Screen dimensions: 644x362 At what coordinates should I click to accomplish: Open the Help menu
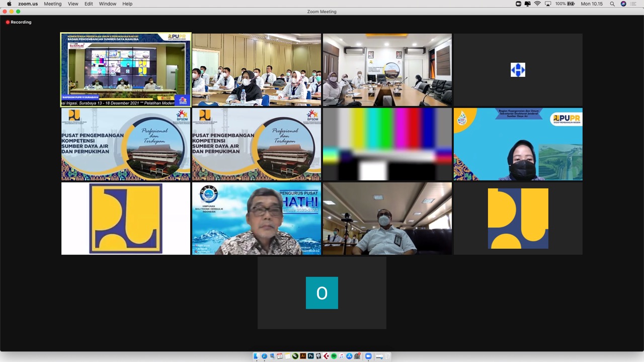pos(127,4)
